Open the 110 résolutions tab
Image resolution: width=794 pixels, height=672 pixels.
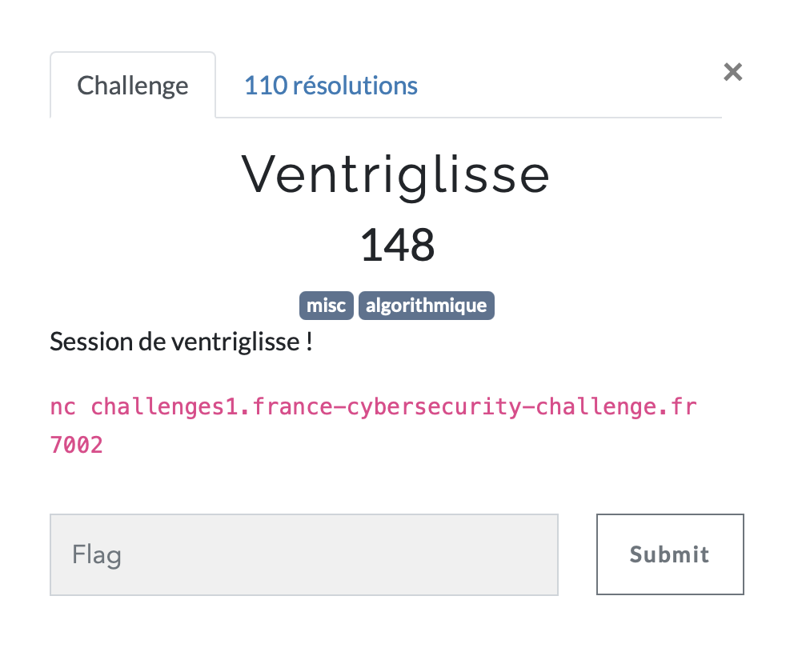(331, 86)
